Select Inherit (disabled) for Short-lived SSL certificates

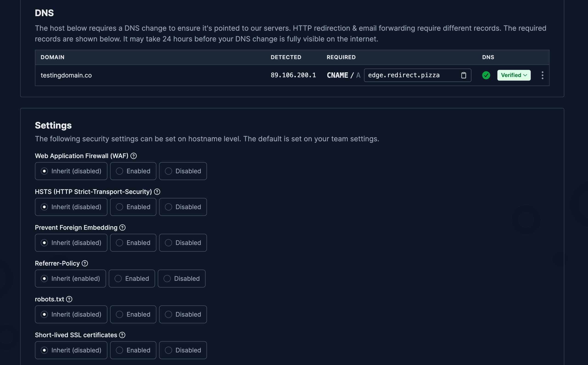[x=71, y=350]
